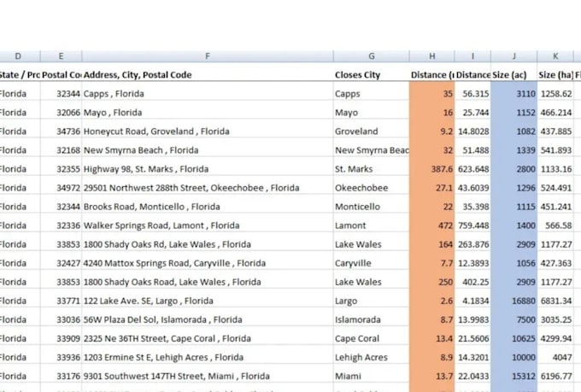Select column G header

click(372, 56)
